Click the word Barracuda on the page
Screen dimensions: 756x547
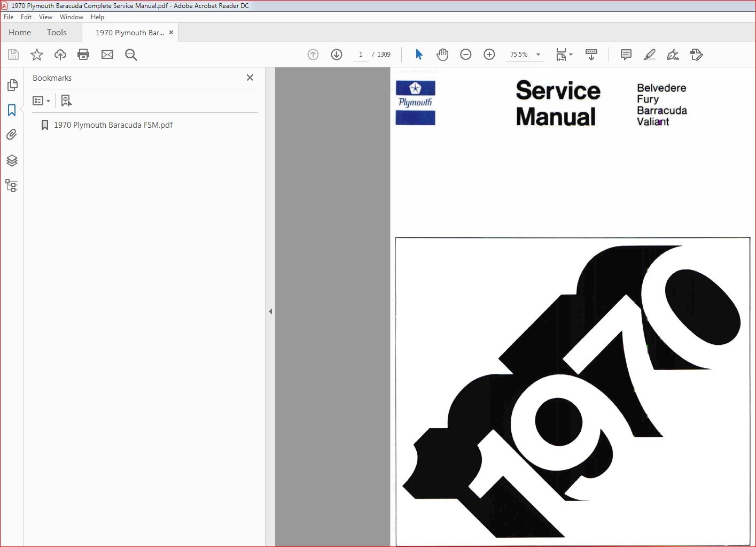(x=662, y=111)
